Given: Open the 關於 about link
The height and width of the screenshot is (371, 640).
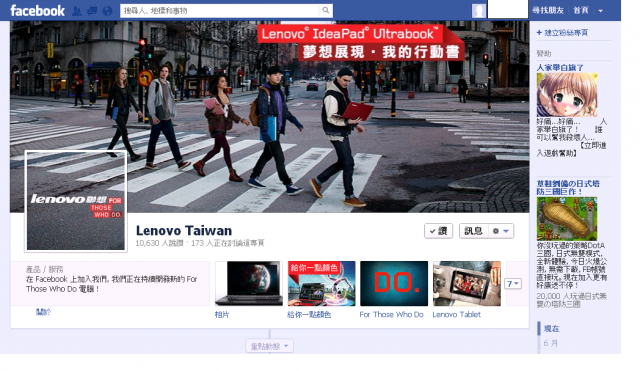Looking at the screenshot, I should (43, 312).
